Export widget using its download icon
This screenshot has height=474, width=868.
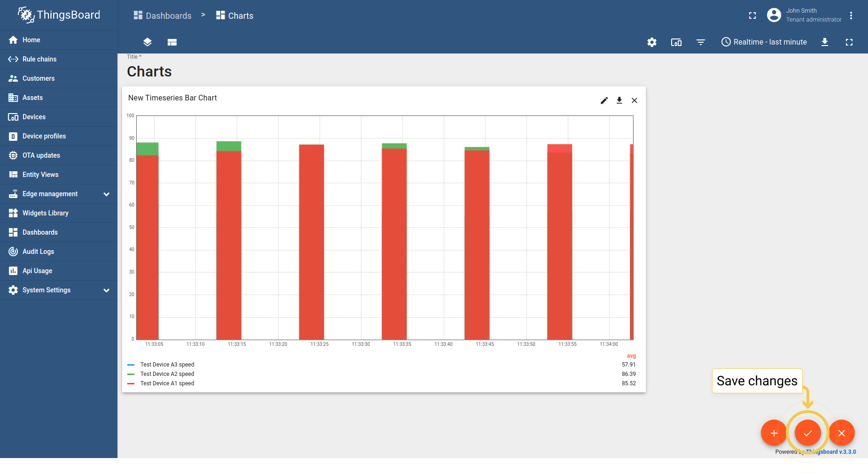tap(620, 100)
